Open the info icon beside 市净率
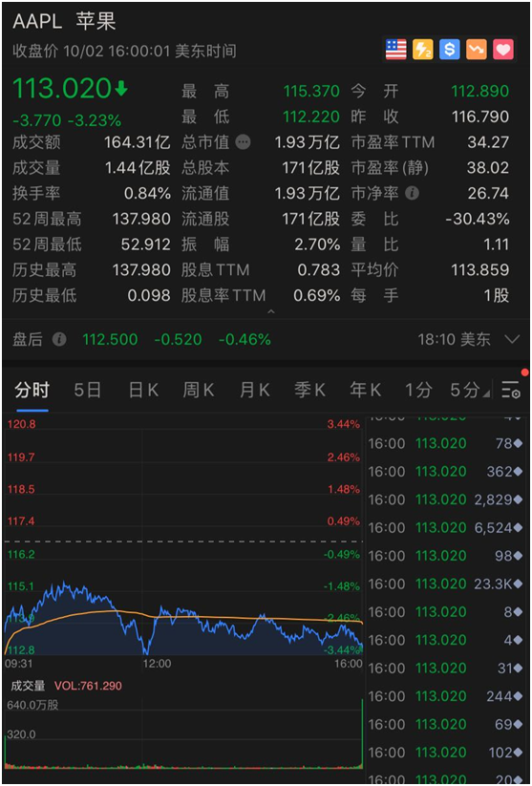Image resolution: width=532 pixels, height=786 pixels. (x=413, y=193)
